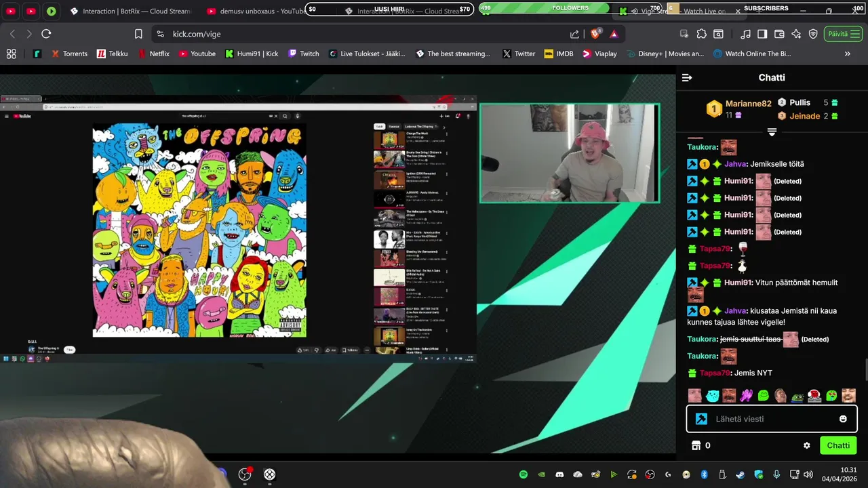Open Brave Rewards triangle icon
Viewport: 868px width, 488px height.
click(614, 34)
